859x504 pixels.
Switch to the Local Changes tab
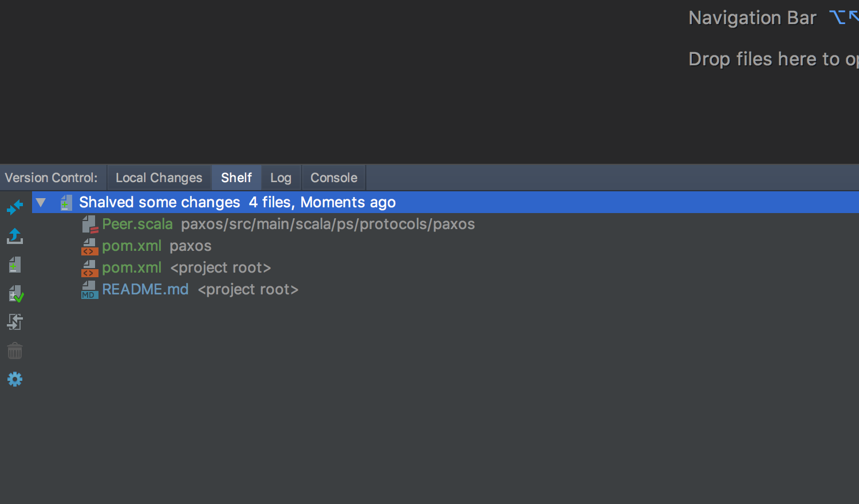(x=159, y=178)
